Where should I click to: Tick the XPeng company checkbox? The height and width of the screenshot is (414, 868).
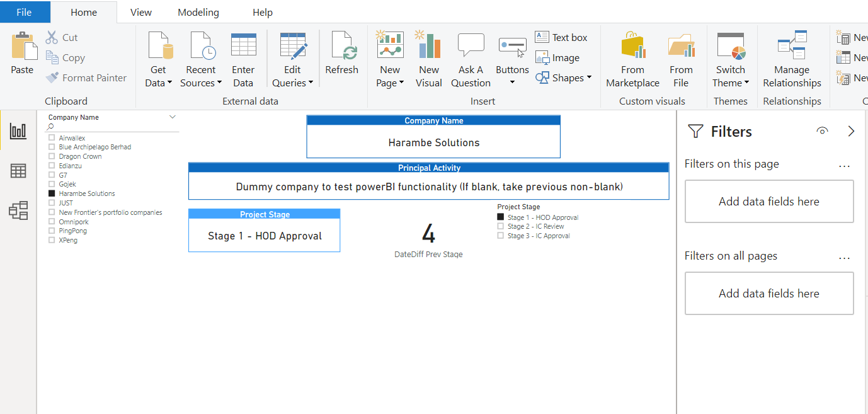tap(52, 240)
